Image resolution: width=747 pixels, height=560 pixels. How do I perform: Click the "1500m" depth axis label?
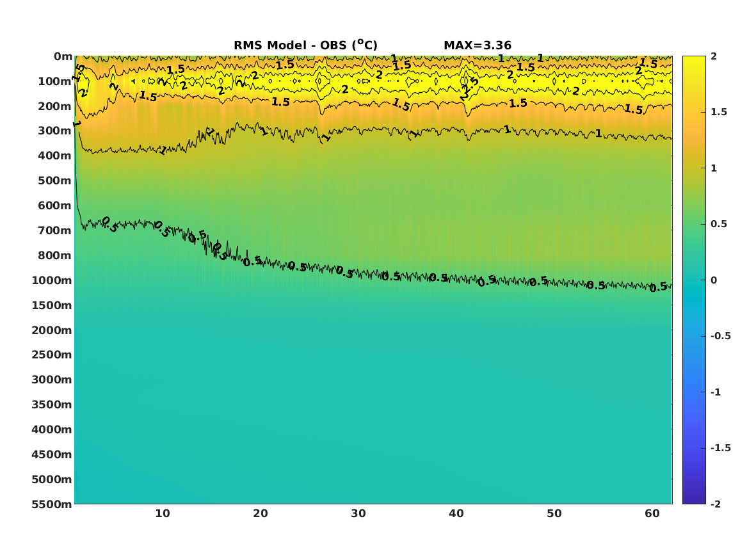click(x=52, y=305)
